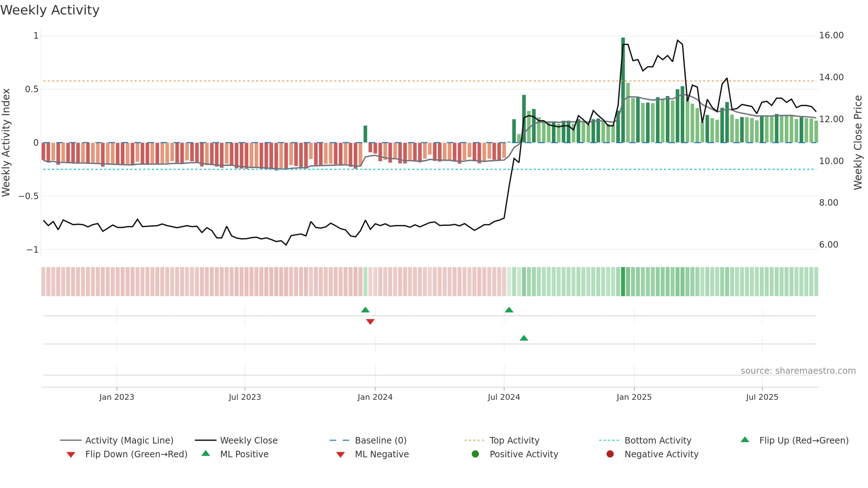Click the Jan 2024 x-axis label
Image resolution: width=868 pixels, height=488 pixels.
375,397
